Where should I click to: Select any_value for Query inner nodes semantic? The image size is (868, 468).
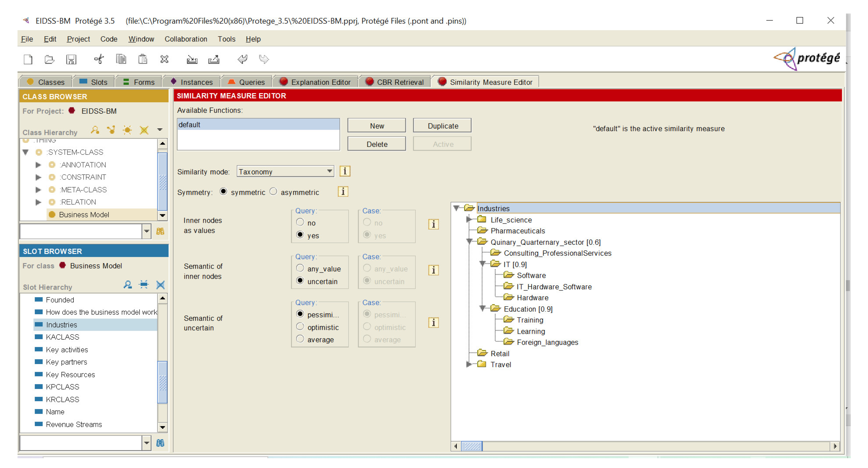[x=300, y=268]
